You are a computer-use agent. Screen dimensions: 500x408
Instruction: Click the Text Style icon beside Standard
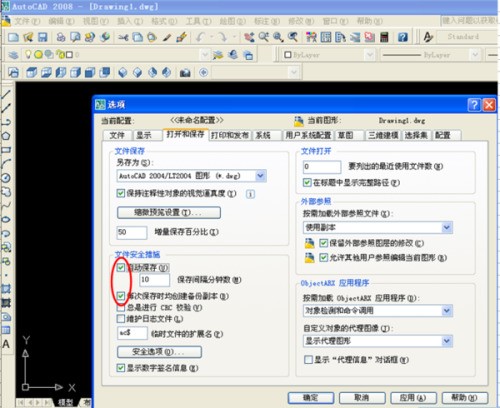pos(428,37)
